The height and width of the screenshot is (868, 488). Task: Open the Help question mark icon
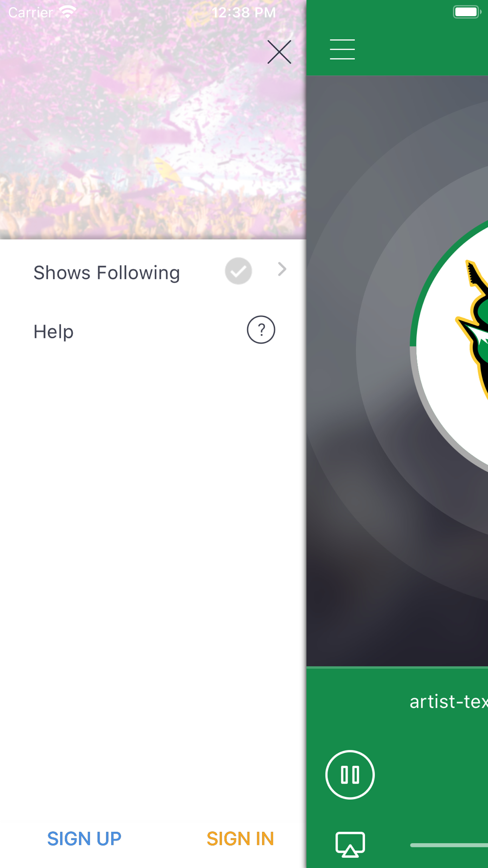point(261,330)
